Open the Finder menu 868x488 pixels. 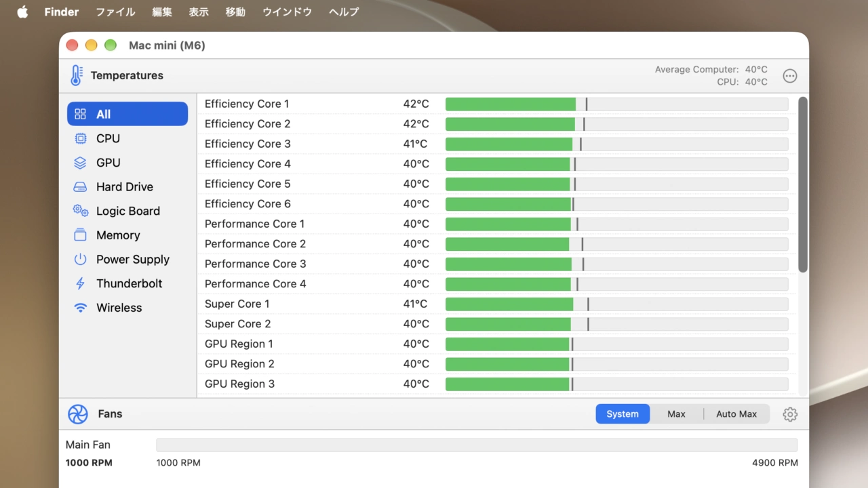[x=62, y=12]
